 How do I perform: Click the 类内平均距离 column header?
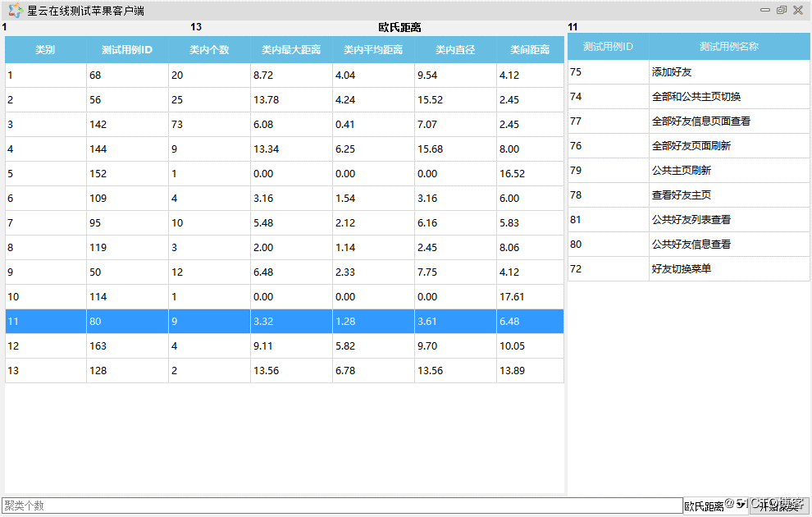373,50
